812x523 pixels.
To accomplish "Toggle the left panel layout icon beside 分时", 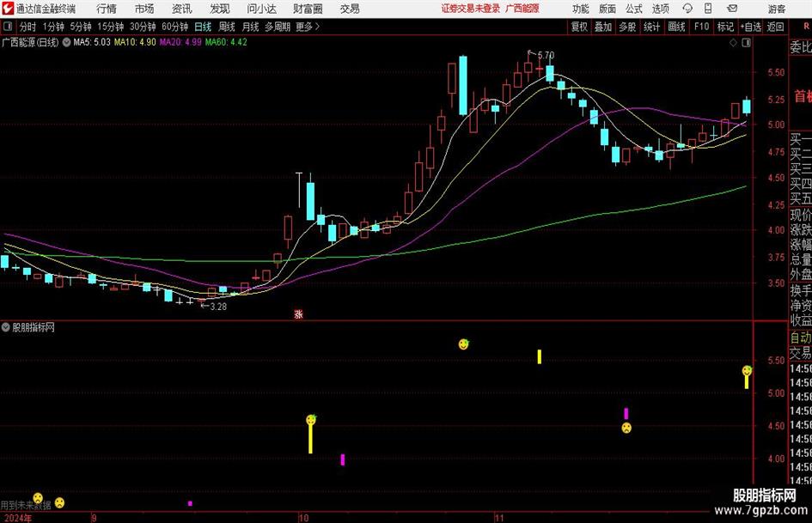I will coord(8,27).
